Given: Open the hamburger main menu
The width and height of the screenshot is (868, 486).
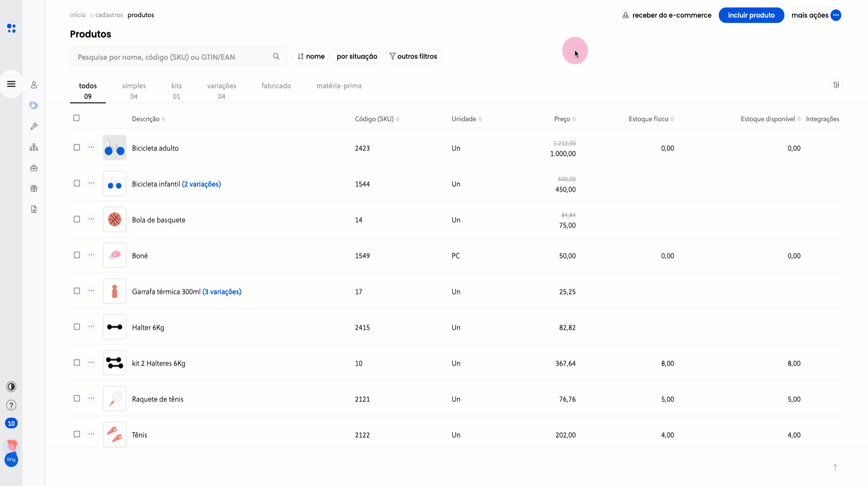Looking at the screenshot, I should coord(11,84).
